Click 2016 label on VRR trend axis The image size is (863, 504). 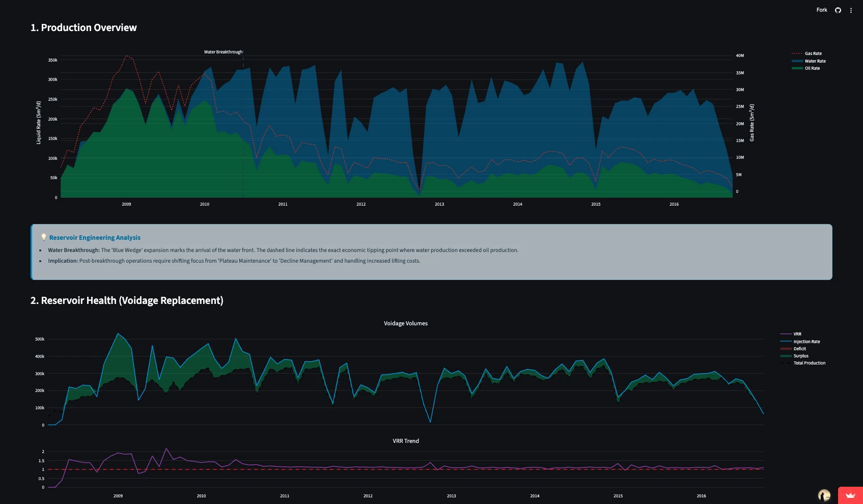click(702, 496)
